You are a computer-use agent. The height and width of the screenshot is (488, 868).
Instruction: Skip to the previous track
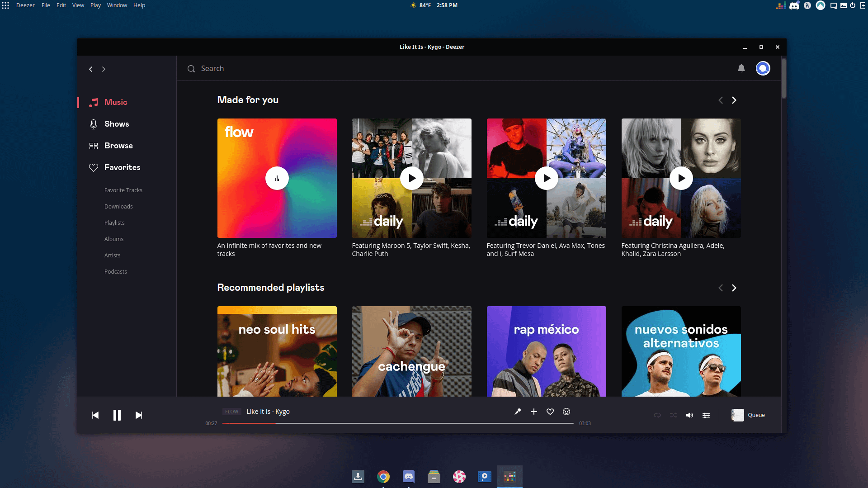pyautogui.click(x=95, y=415)
